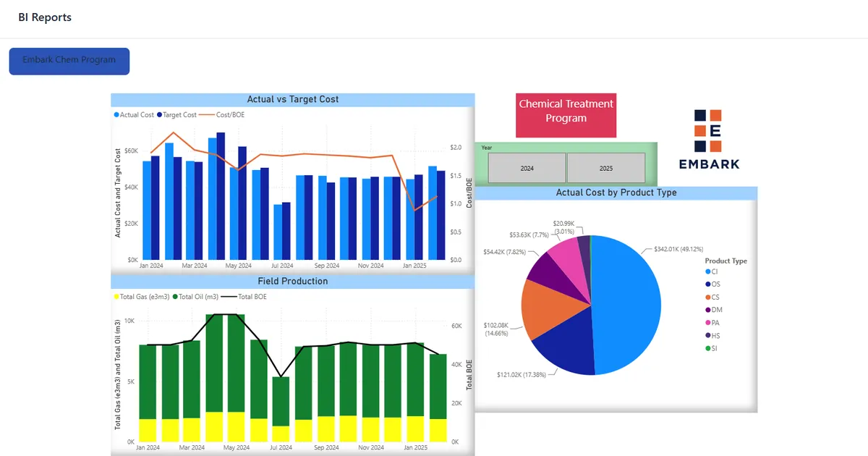Image resolution: width=868 pixels, height=456 pixels.
Task: Click the $20.99K (3.01%) pie label
Action: pyautogui.click(x=564, y=228)
